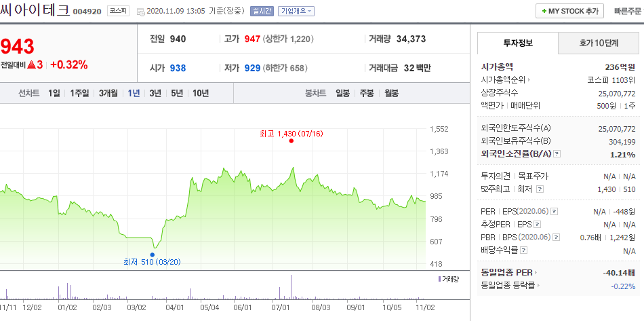This screenshot has width=644, height=321.
Task: Click the 전일 940 value
Action: click(x=178, y=39)
